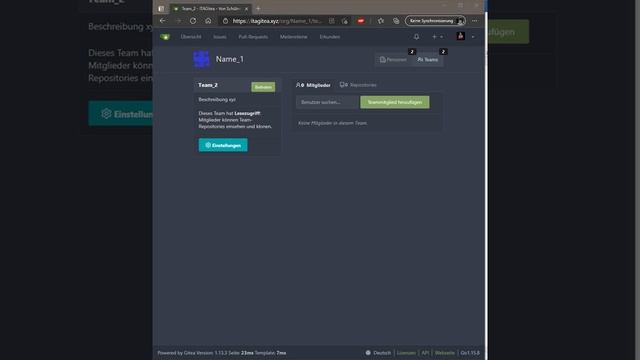Click the Teammitglied hinzufügen button

(395, 102)
